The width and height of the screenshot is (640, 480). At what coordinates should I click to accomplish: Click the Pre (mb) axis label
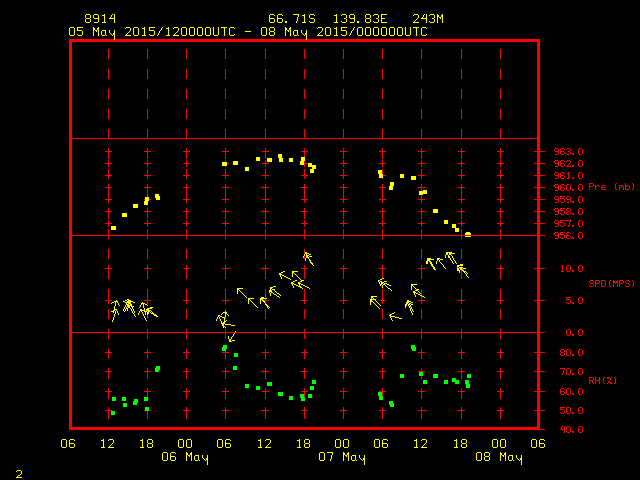(x=611, y=187)
